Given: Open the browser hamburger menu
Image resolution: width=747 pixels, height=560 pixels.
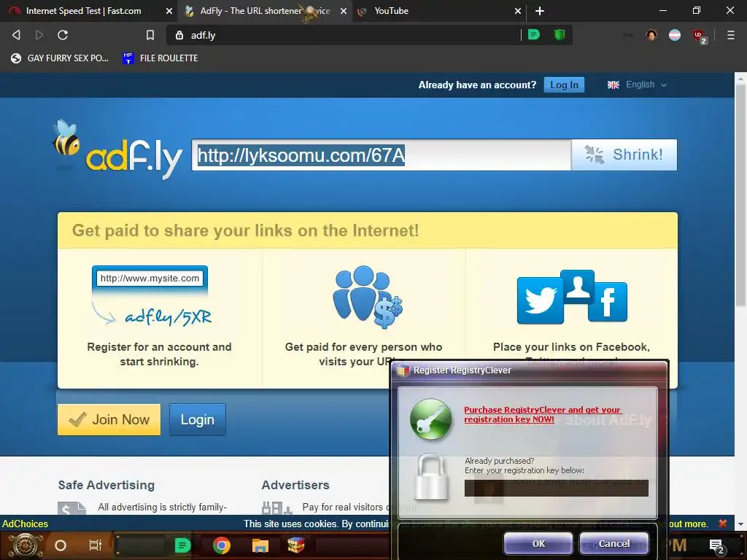Looking at the screenshot, I should click(730, 35).
